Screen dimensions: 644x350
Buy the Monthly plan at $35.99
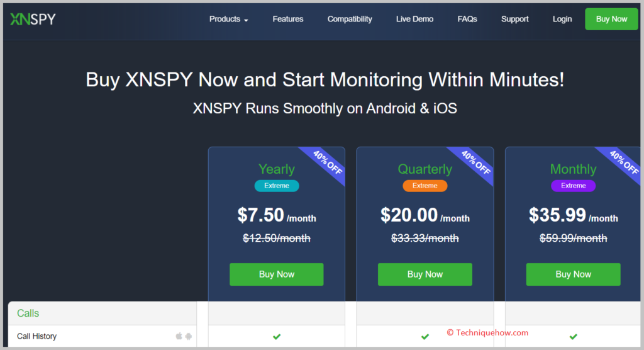[x=574, y=274]
